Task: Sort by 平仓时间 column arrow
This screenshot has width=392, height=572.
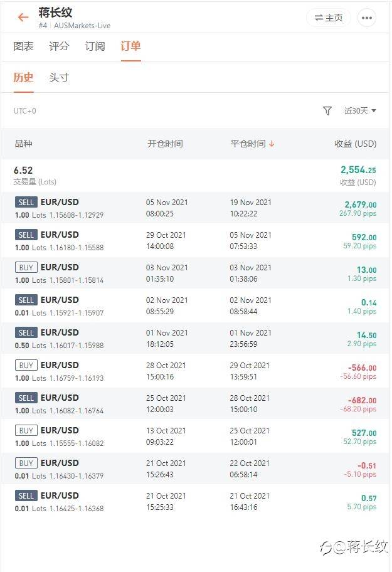Action: pyautogui.click(x=272, y=144)
